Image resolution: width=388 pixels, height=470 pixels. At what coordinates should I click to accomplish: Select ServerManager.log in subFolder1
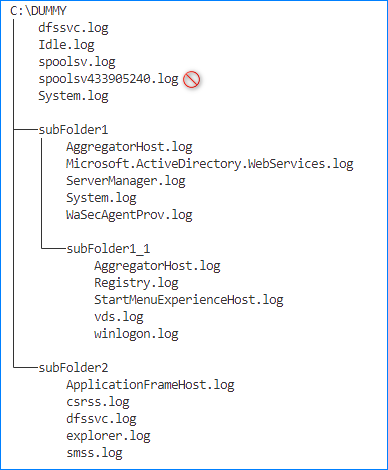pyautogui.click(x=126, y=181)
